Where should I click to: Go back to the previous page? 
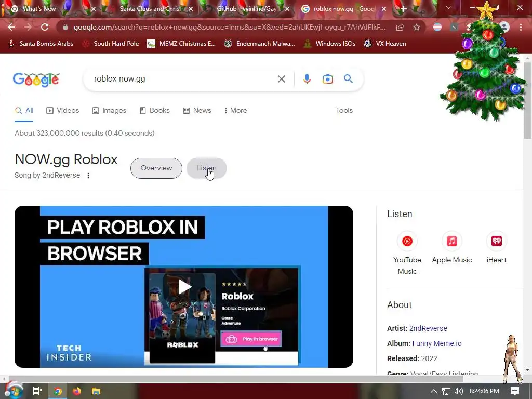point(11,27)
